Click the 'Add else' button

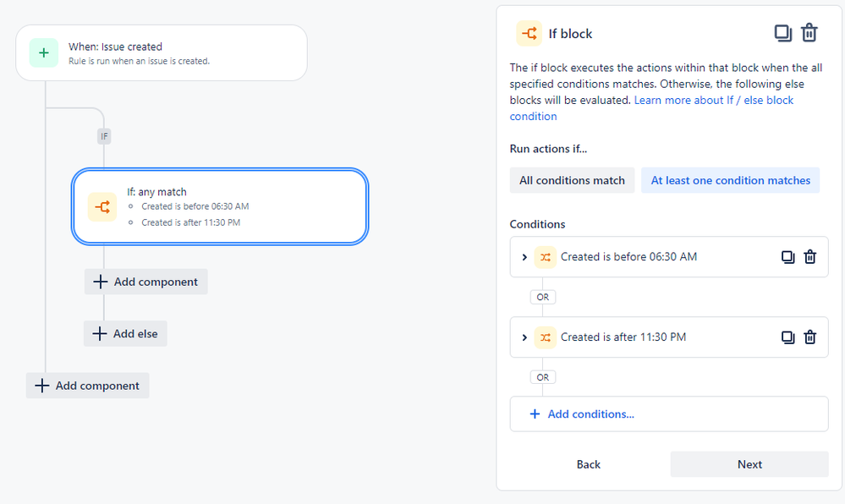pos(126,334)
